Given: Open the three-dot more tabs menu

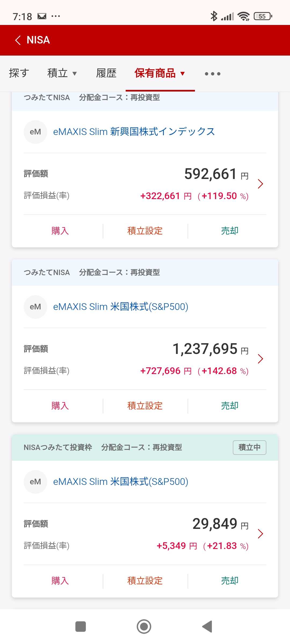Looking at the screenshot, I should [212, 74].
